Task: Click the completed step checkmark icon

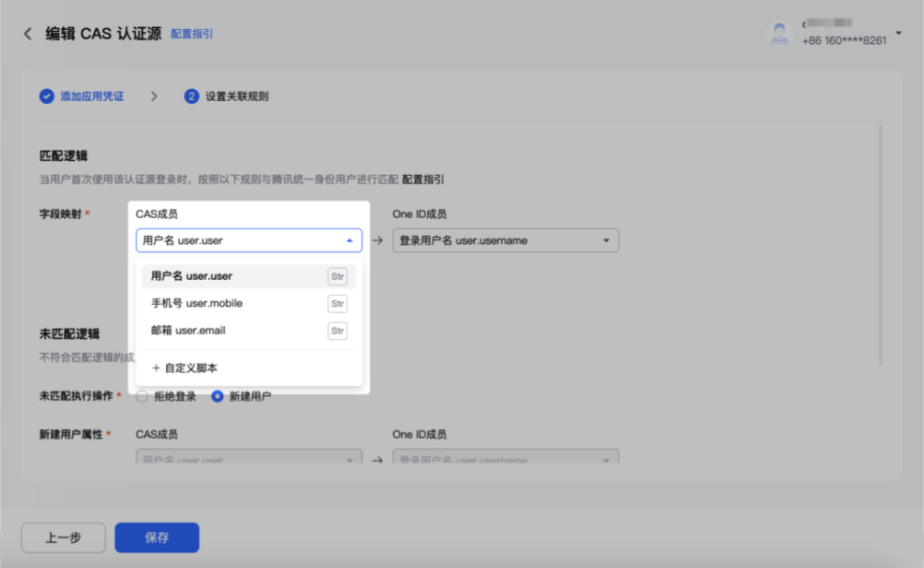Action: pos(47,96)
